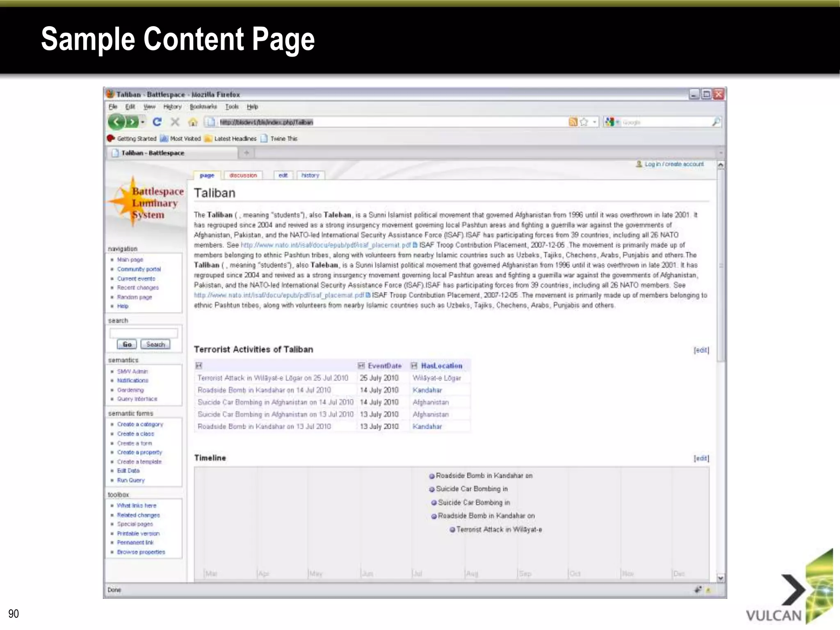This screenshot has height=630, width=840.
Task: Open the Bookmarks menu
Action: pos(203,107)
